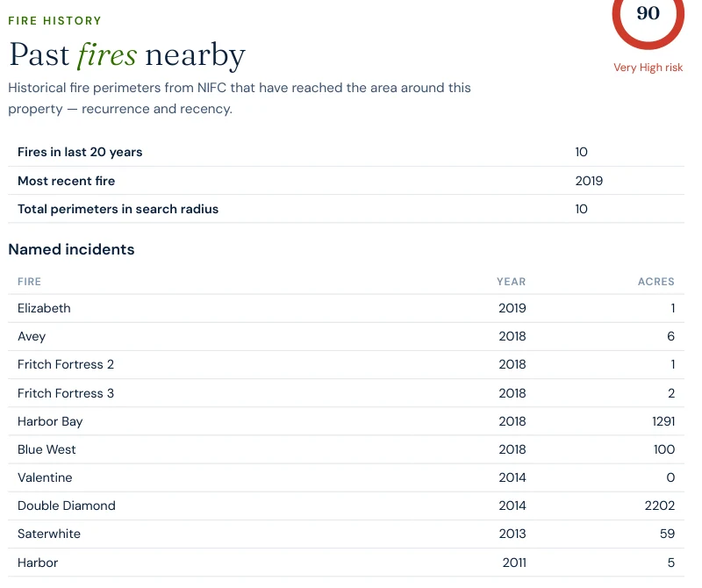Select the Fritch Fortress 2 row
This screenshot has height=588, width=702.
point(346,365)
